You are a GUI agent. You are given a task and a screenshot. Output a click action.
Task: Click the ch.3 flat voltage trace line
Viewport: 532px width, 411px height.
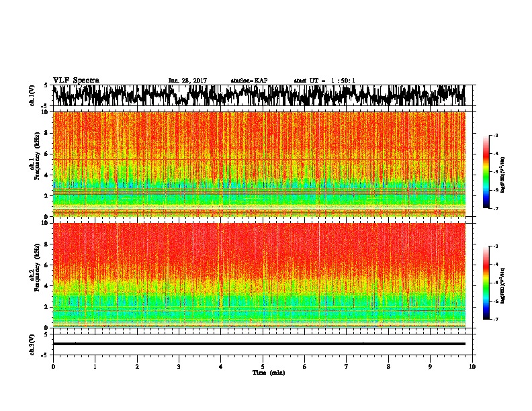click(259, 344)
